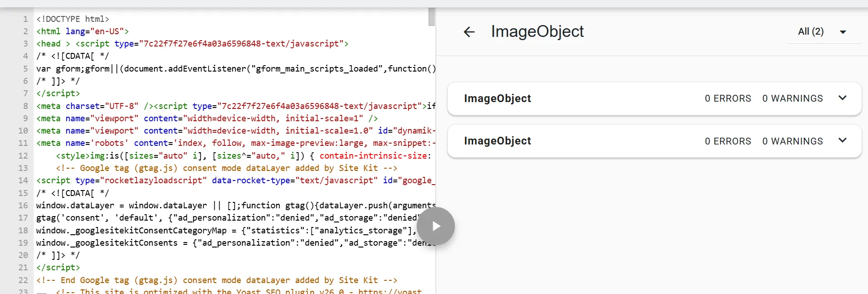Open the All (2) filter dropdown
This screenshot has height=294, width=868.
824,32
